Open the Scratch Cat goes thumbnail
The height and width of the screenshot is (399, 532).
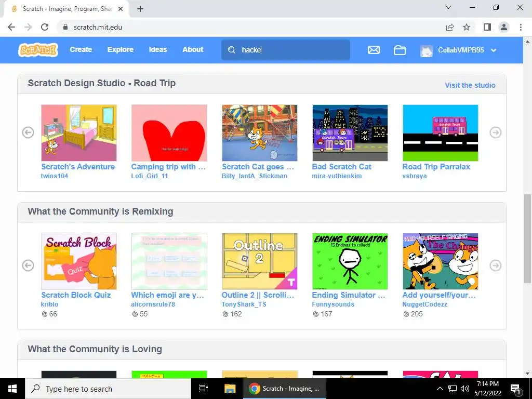point(260,132)
